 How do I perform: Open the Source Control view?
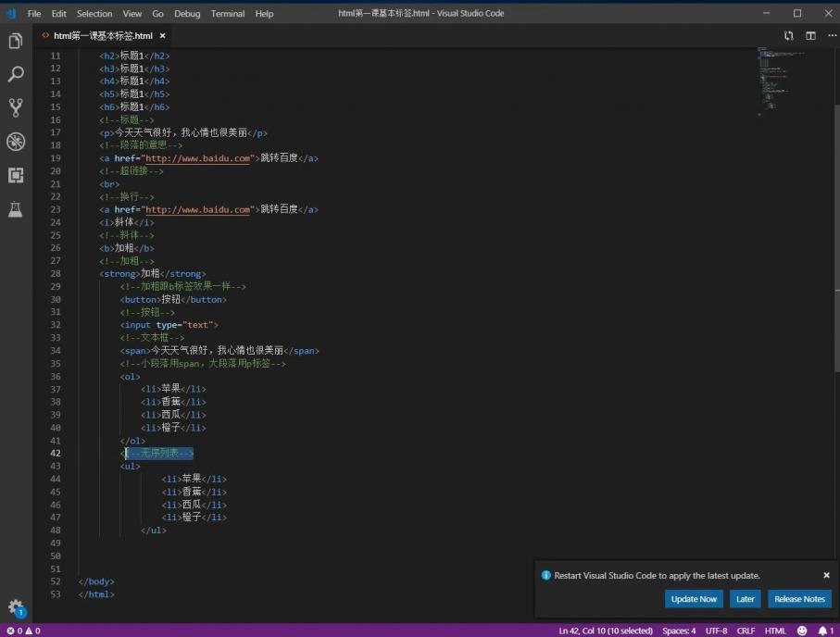pos(16,107)
